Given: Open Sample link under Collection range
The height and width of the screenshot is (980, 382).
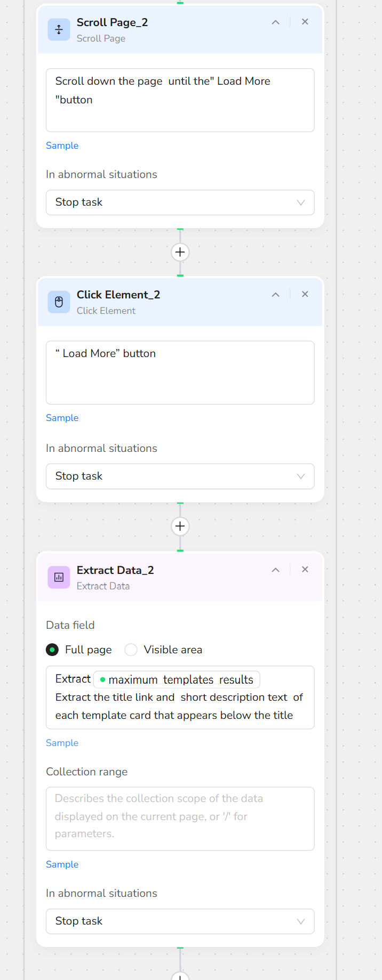Looking at the screenshot, I should 62,864.
